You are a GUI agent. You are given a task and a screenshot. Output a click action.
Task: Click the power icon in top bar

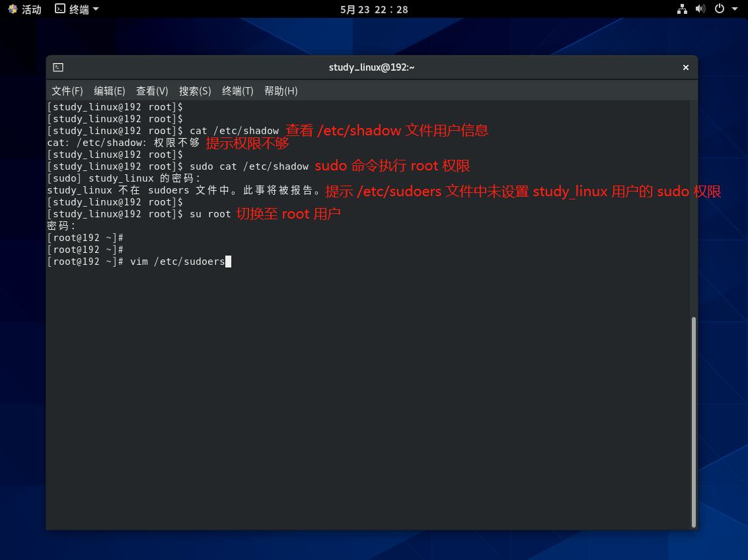(720, 9)
